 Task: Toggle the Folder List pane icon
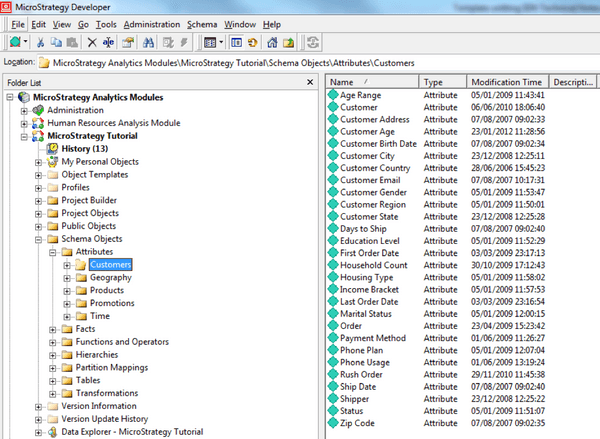(x=236, y=42)
